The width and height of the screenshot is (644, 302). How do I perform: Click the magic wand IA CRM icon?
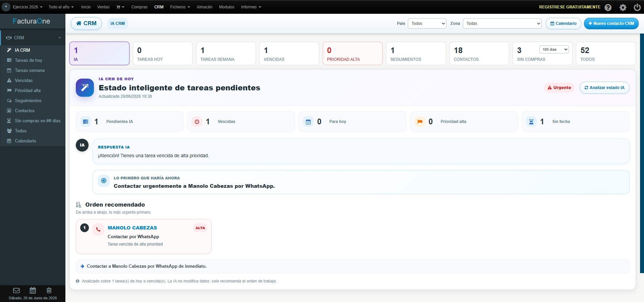point(85,88)
